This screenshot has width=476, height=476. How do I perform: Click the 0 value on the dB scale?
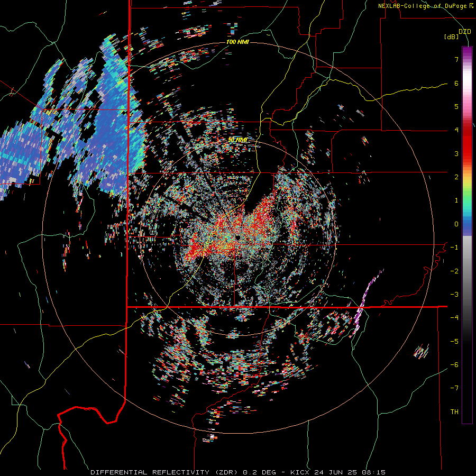[456, 224]
